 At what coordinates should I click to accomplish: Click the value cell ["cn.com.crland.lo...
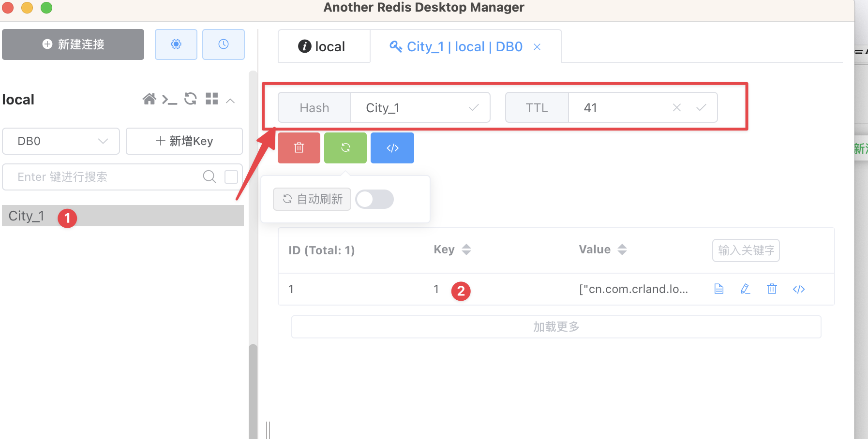[633, 289]
